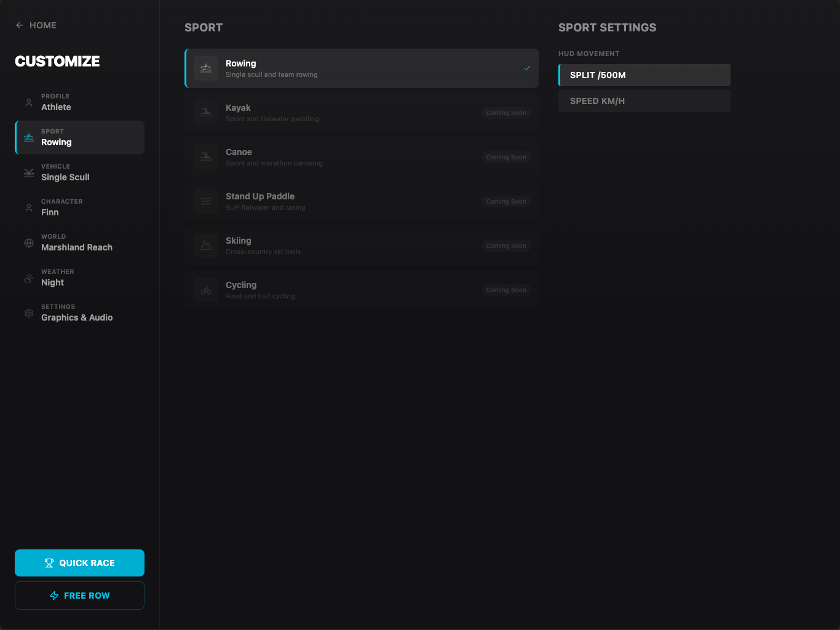Select SPLIT /500M HUD movement option
840x630 pixels.
tap(644, 75)
